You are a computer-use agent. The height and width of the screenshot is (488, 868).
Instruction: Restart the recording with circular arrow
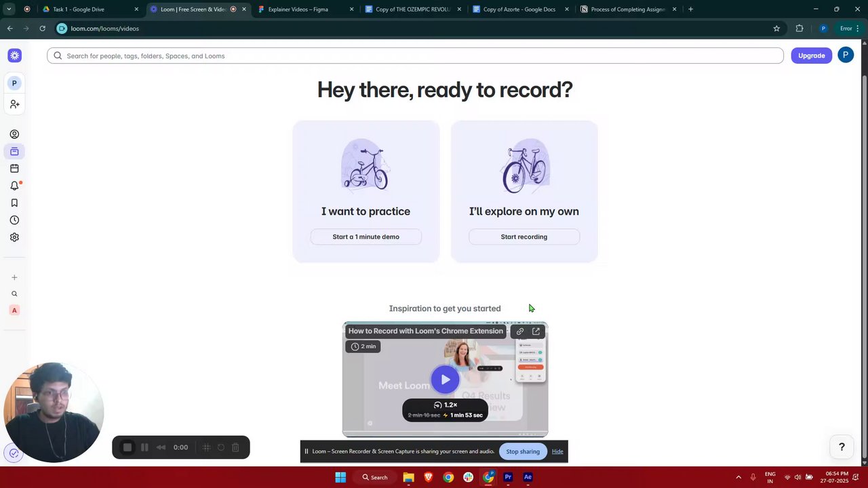221,447
